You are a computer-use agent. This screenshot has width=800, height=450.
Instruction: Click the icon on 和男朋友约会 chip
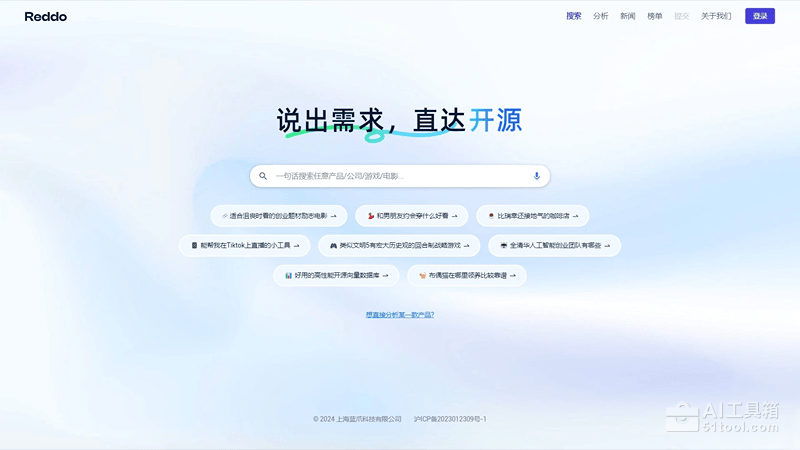pyautogui.click(x=371, y=216)
